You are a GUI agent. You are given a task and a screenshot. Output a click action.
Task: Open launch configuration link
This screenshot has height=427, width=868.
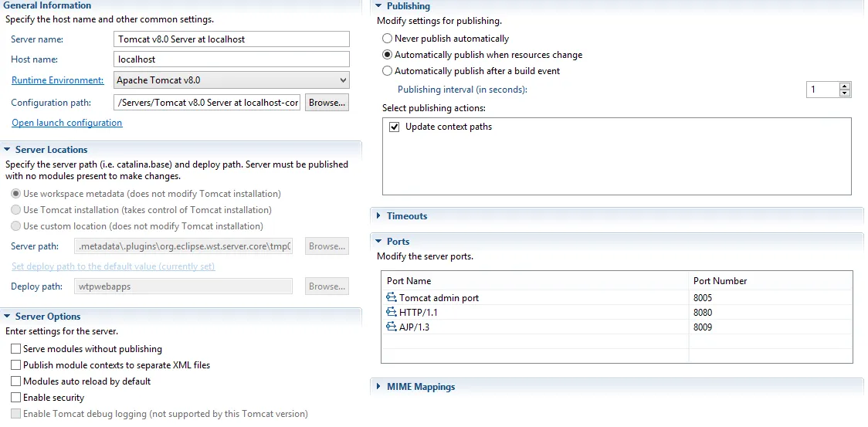click(x=67, y=123)
